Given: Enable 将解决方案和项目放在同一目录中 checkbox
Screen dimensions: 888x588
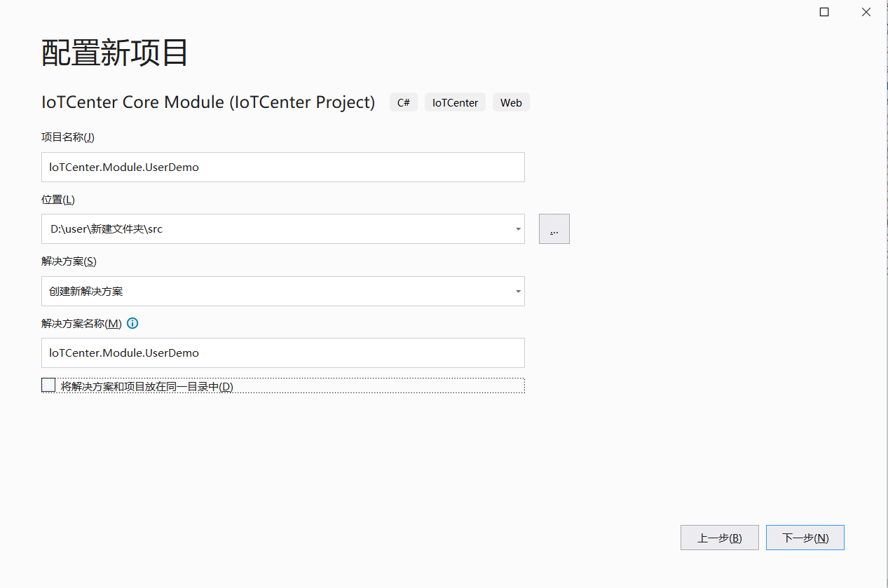Looking at the screenshot, I should (48, 385).
